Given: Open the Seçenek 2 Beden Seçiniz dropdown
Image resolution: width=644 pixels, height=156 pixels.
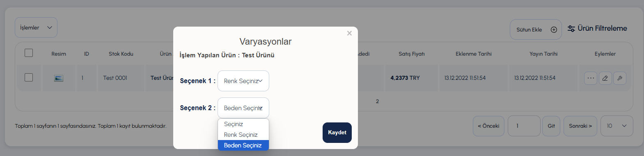Looking at the screenshot, I should (243, 108).
